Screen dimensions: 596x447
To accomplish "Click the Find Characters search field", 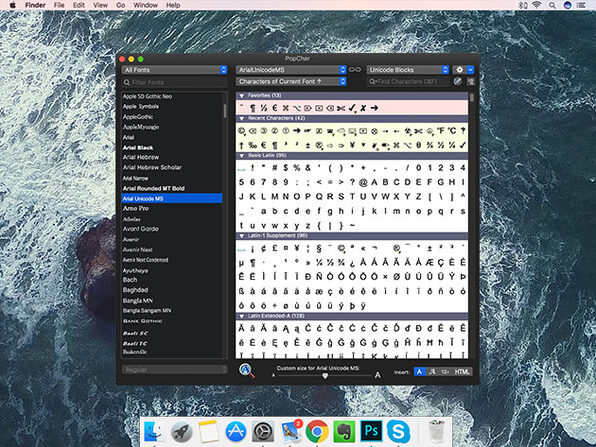I will click(407, 81).
